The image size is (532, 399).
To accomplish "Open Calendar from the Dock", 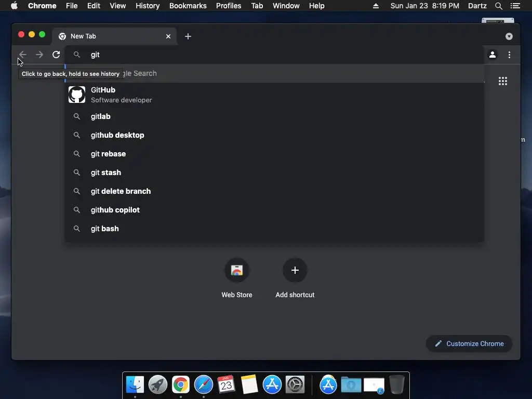I will [x=227, y=384].
